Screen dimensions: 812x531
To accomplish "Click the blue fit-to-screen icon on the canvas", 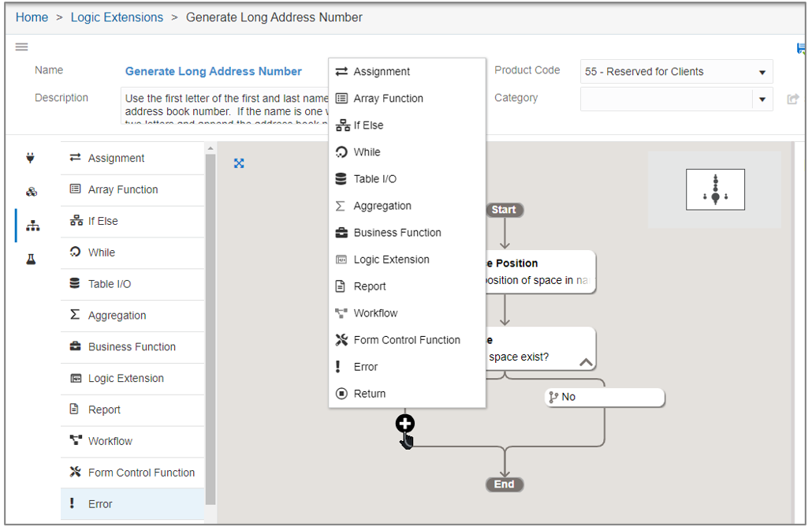I will tap(240, 163).
